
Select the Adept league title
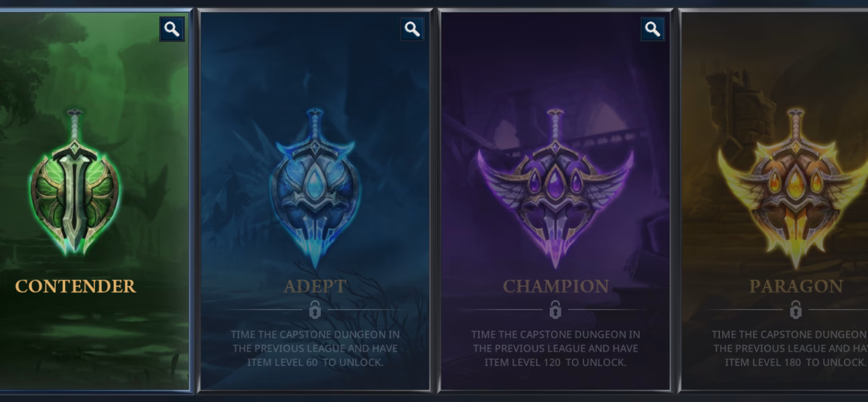click(x=315, y=286)
